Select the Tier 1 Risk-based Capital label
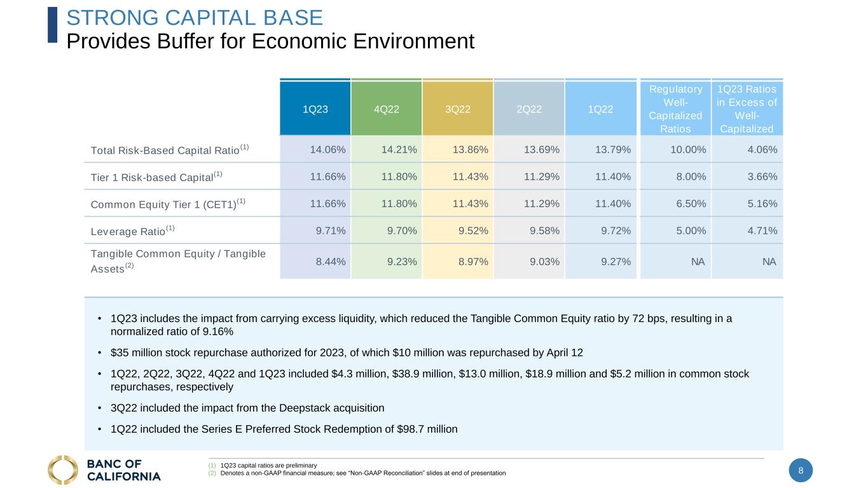 (x=157, y=177)
